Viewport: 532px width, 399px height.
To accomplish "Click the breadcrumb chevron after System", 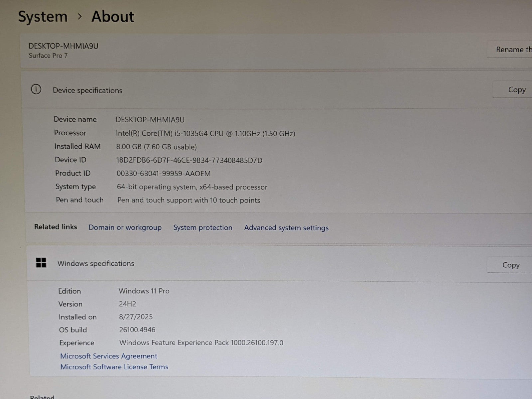I will (79, 16).
